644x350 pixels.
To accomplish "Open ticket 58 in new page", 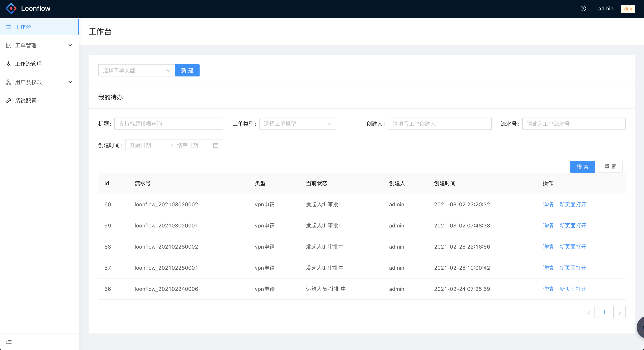I will point(573,247).
